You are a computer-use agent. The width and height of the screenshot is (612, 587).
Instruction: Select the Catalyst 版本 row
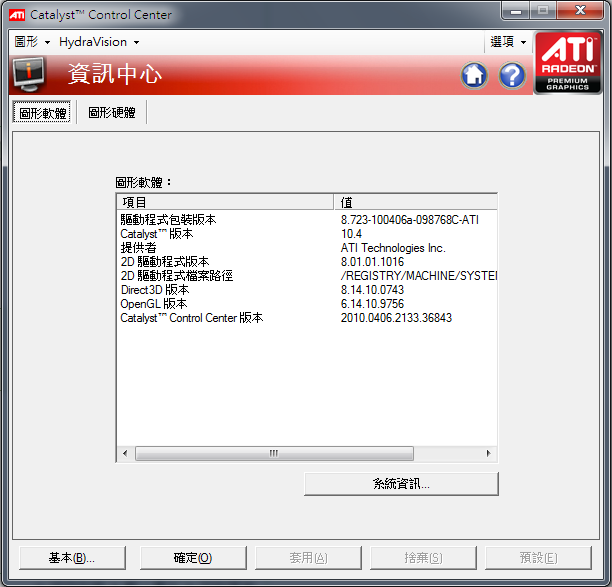307,234
